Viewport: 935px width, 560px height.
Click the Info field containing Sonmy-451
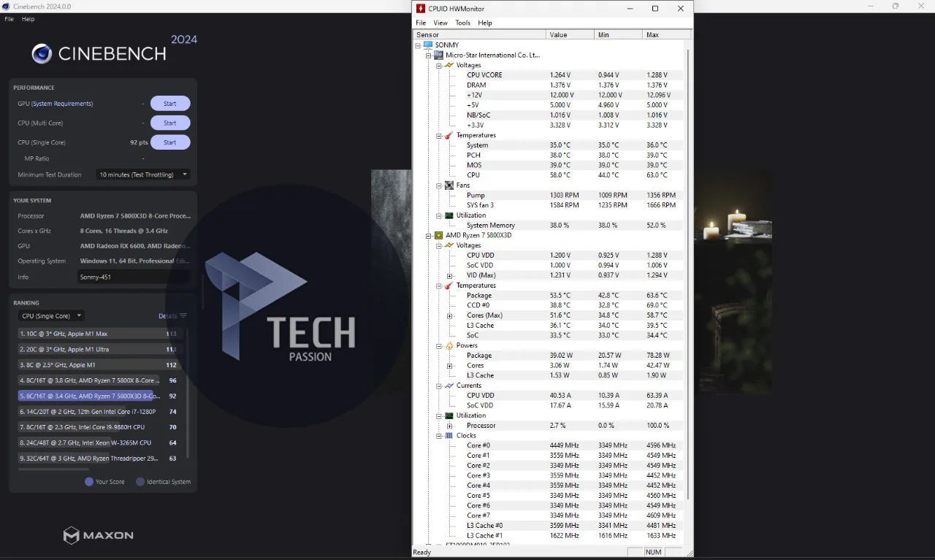pyautogui.click(x=133, y=277)
